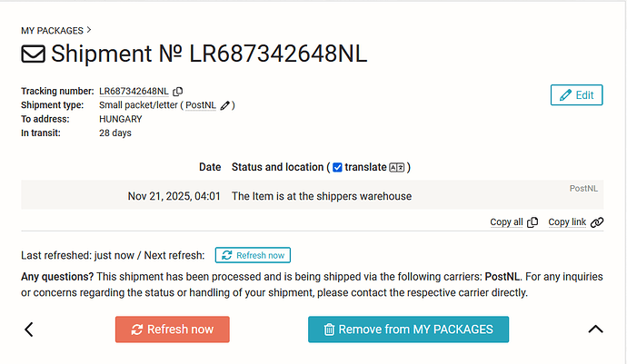Click the chevron after MY PACKAGES breadcrumb
This screenshot has width=627, height=364.
(x=88, y=30)
